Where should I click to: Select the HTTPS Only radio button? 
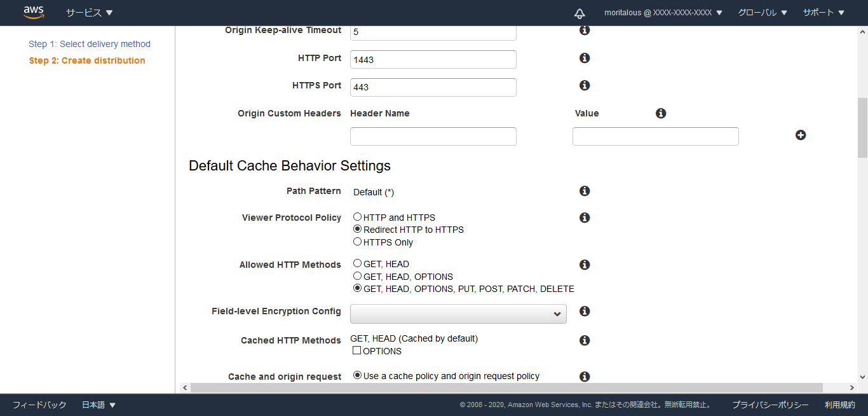(x=357, y=242)
